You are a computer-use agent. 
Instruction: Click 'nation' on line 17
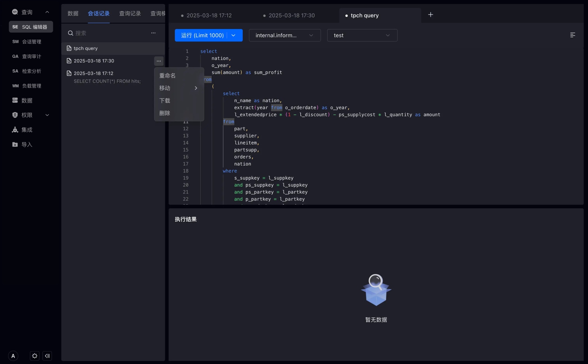243,164
